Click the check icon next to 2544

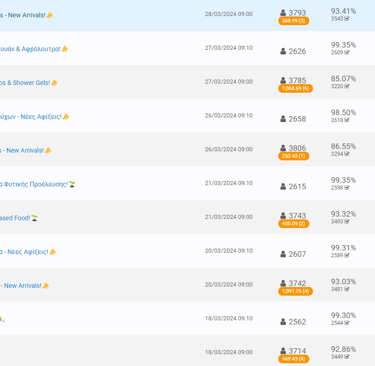[347, 323]
